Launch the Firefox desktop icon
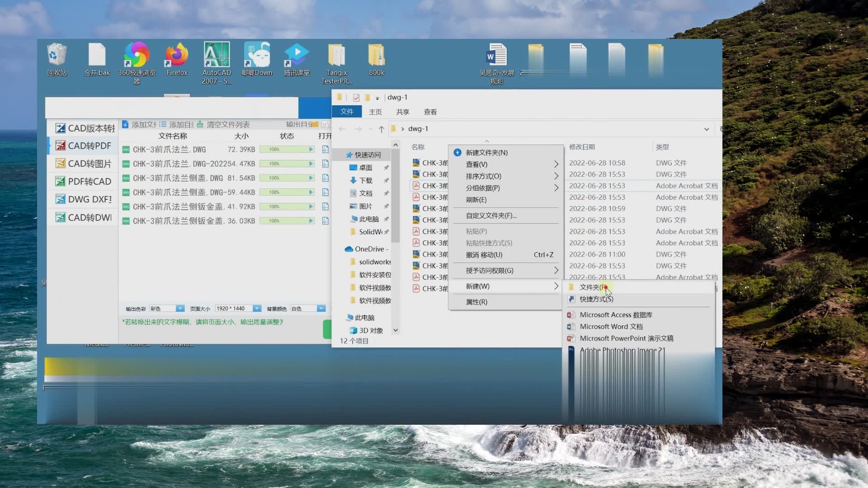 (177, 59)
